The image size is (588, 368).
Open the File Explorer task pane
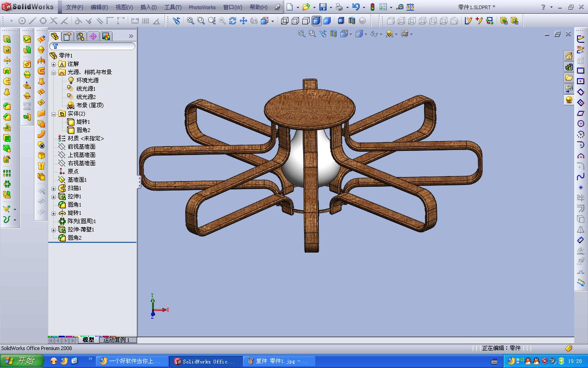(x=569, y=78)
